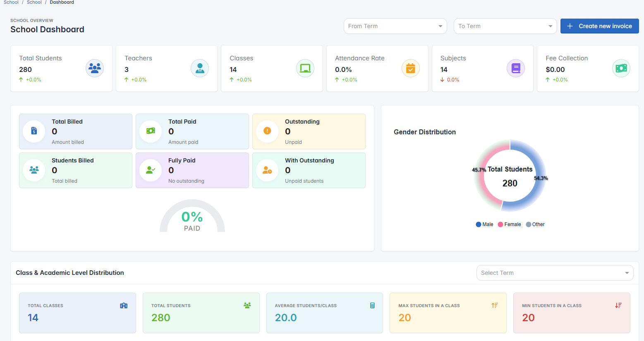Image resolution: width=644 pixels, height=341 pixels.
Task: Click the up arrow under Total Students
Action: [21, 79]
